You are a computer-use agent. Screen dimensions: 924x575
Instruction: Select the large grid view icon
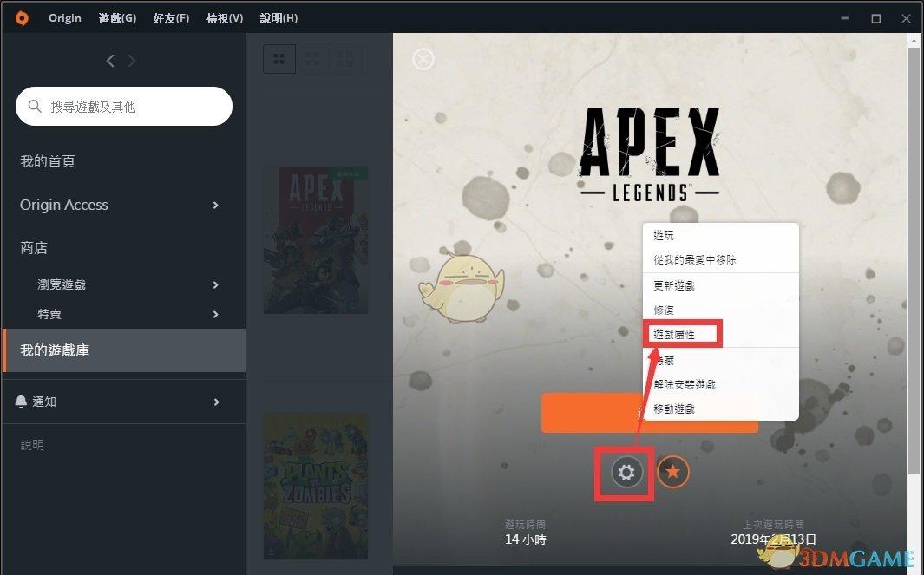coord(279,59)
